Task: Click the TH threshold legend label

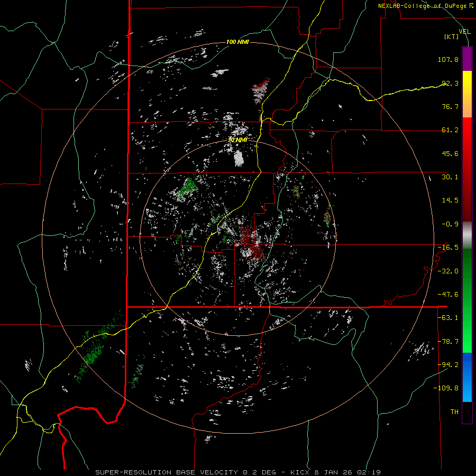Action: pyautogui.click(x=454, y=412)
